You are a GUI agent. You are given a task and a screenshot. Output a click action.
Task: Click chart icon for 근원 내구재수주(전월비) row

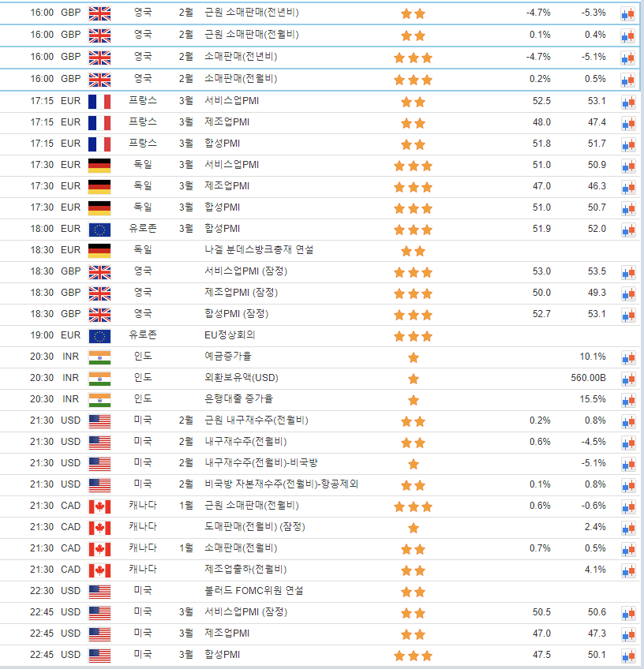click(627, 420)
